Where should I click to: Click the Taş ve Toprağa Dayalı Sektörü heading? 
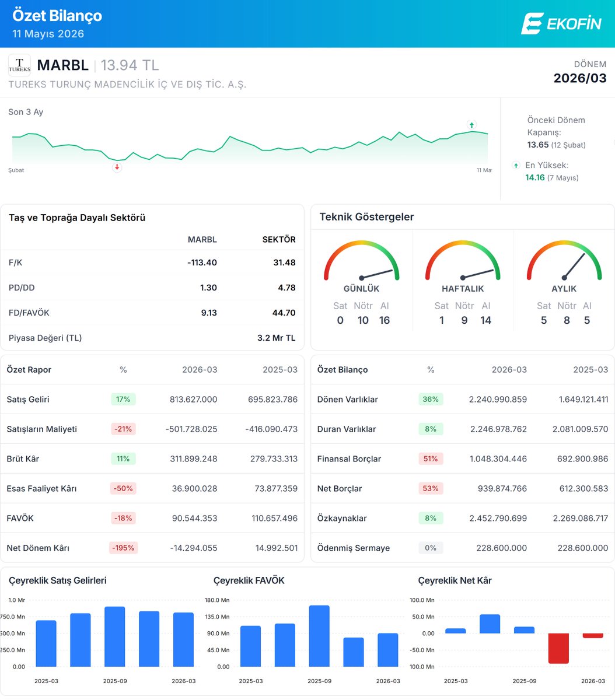[77, 218]
